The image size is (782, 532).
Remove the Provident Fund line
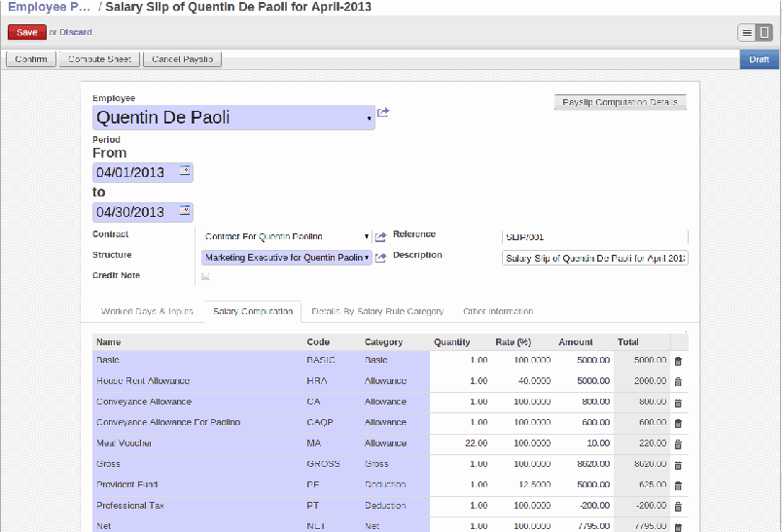tap(678, 485)
